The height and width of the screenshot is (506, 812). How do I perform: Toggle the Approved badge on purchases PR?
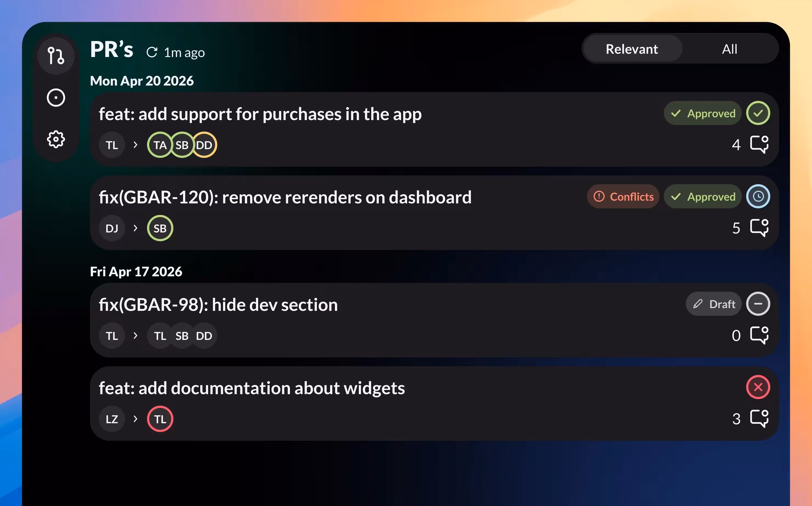click(703, 113)
